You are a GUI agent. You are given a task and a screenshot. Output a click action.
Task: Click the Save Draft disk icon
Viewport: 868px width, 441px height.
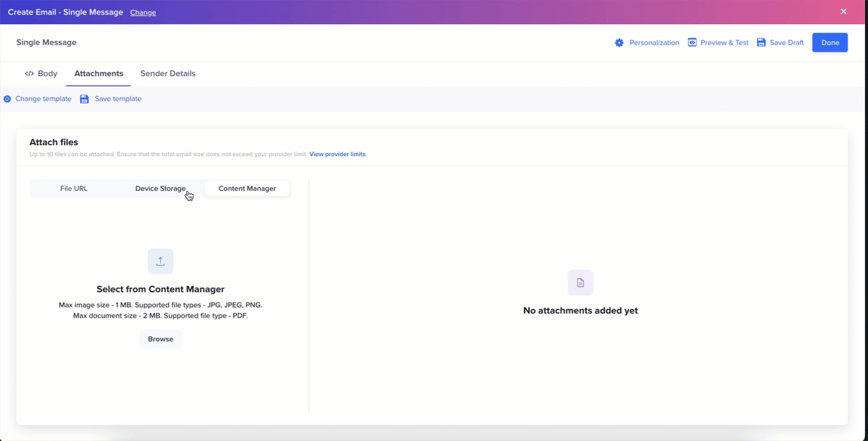coord(761,42)
